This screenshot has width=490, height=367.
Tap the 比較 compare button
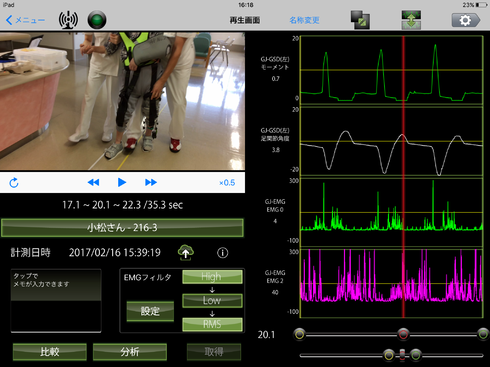50,352
